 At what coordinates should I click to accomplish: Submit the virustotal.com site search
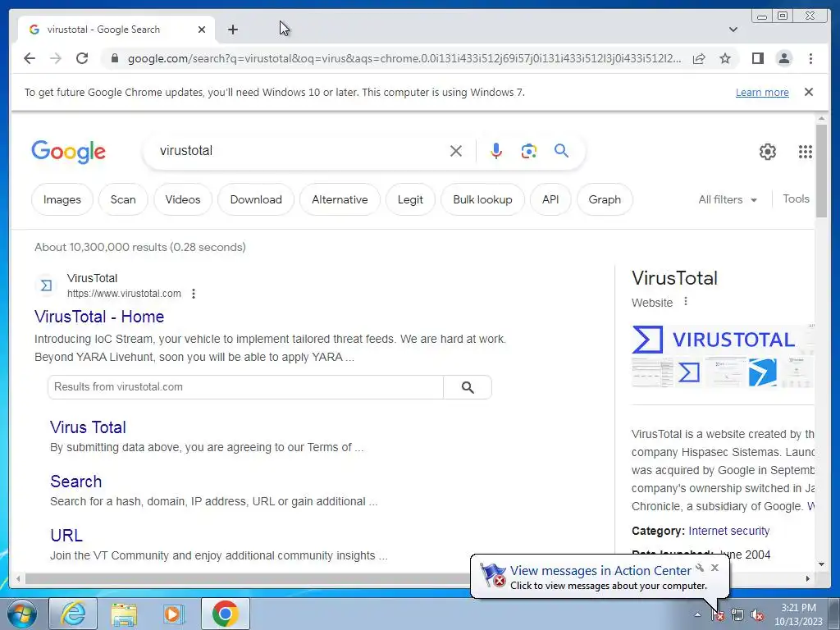pyautogui.click(x=468, y=387)
